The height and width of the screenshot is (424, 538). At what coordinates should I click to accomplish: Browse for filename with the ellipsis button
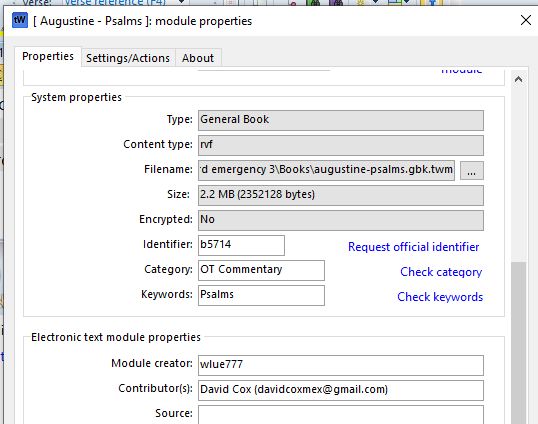click(x=471, y=170)
